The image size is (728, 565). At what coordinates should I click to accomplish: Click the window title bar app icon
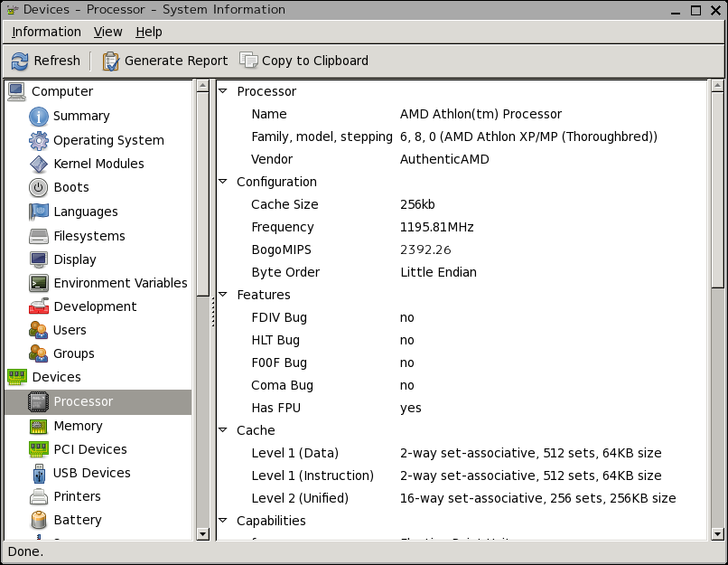(13, 10)
